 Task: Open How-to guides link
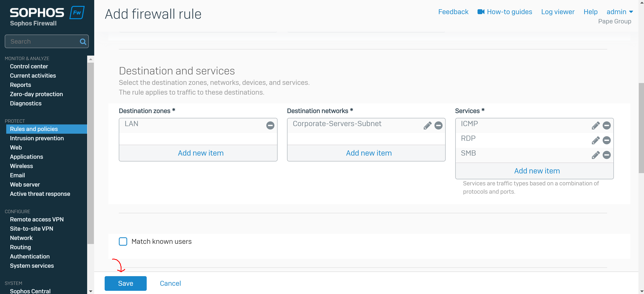509,12
